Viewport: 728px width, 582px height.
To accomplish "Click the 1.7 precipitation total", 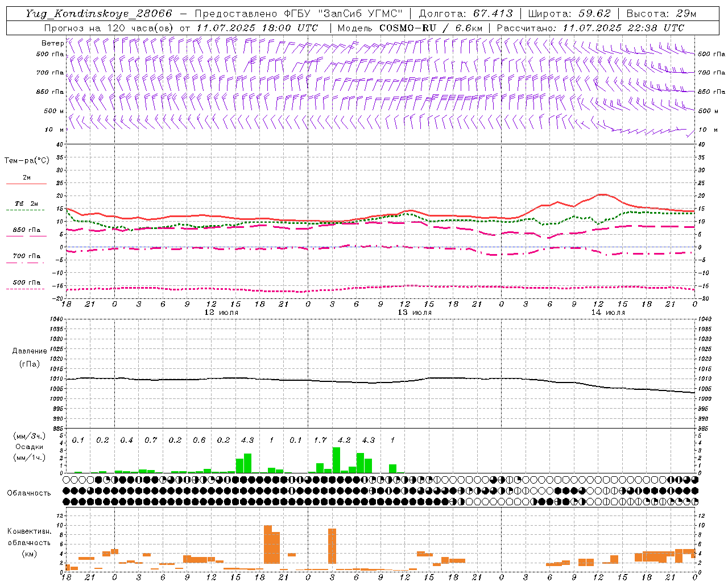I will (320, 440).
